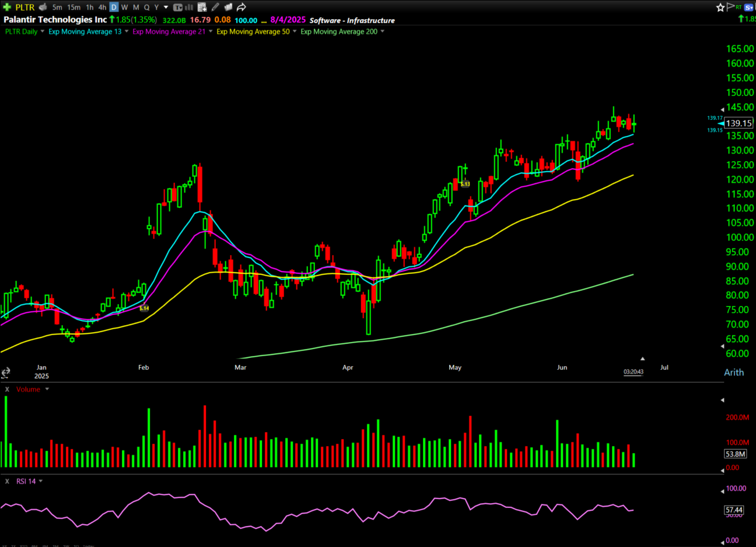Open the blue S dropdown button
The image size is (756, 547).
[749, 7]
